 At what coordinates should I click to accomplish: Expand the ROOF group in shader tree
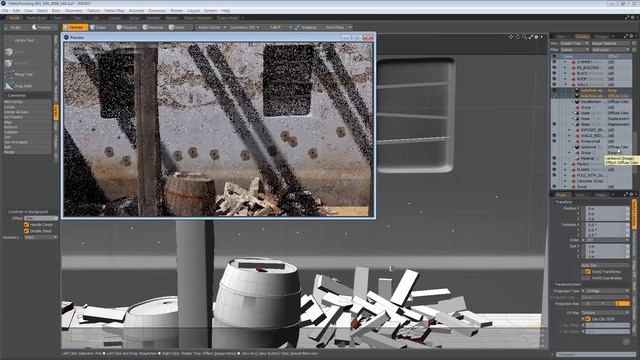pos(565,79)
